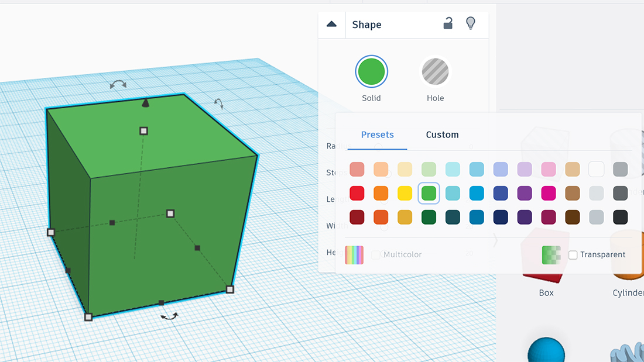
Task: Select the Hole shape mode
Action: [435, 72]
